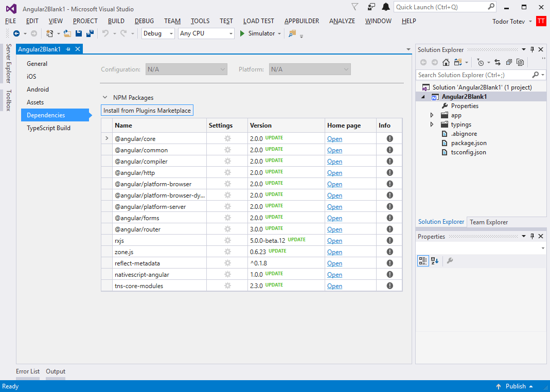Click settings gear for @angular/core
Screen dimensions: 550x392
(227, 138)
